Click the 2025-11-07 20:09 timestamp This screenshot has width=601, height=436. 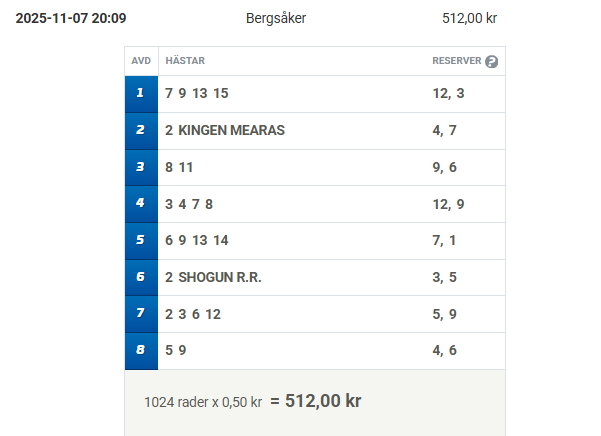[71, 18]
